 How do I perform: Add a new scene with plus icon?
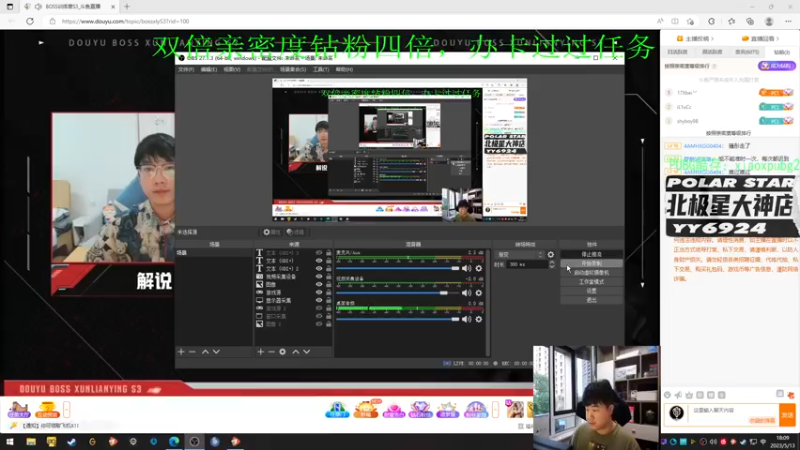coord(181,352)
